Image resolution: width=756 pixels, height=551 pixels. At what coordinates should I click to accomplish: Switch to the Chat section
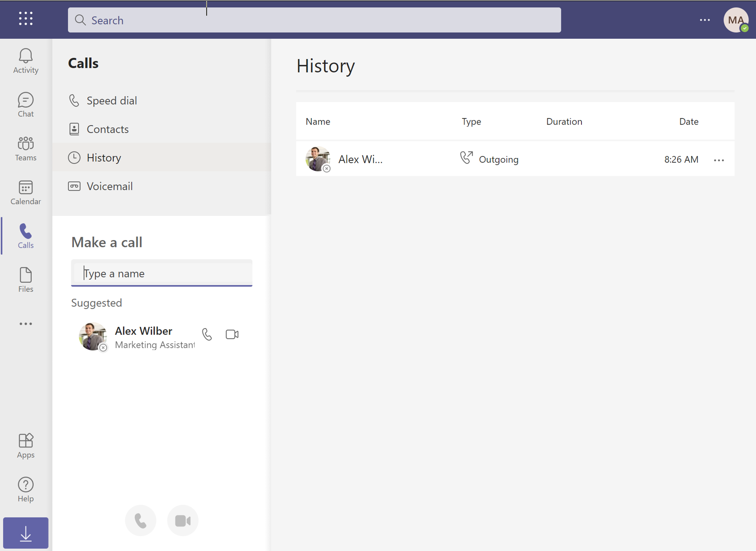[x=25, y=104]
